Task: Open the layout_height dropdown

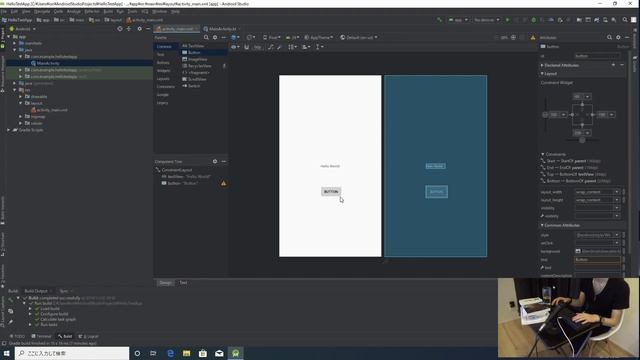Action: (617, 200)
